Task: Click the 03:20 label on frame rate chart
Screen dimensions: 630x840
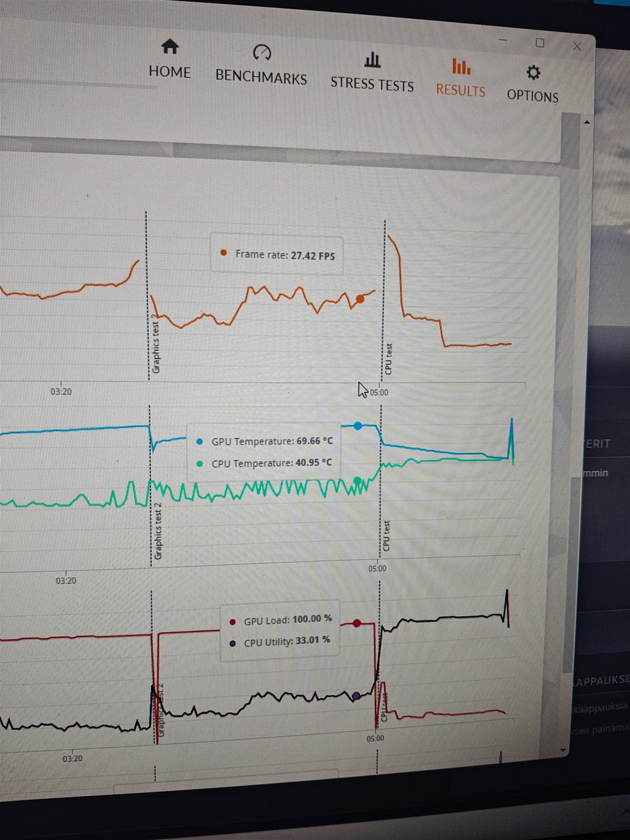Action: click(61, 391)
